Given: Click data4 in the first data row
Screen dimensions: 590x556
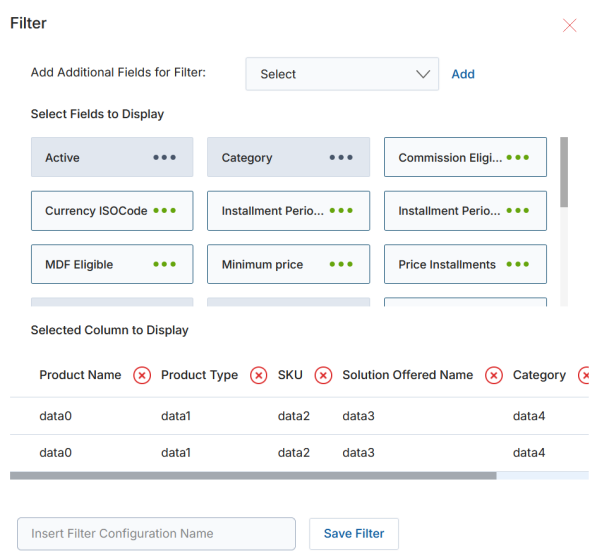Looking at the screenshot, I should coord(529,416).
